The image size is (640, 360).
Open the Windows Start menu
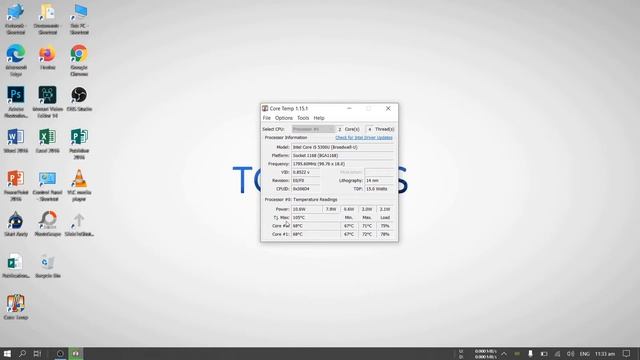tap(7, 353)
